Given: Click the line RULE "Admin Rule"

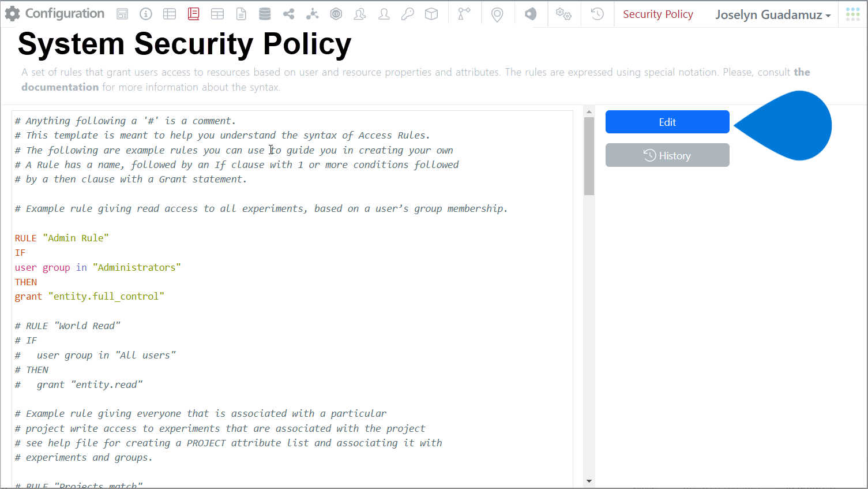Looking at the screenshot, I should pyautogui.click(x=62, y=238).
